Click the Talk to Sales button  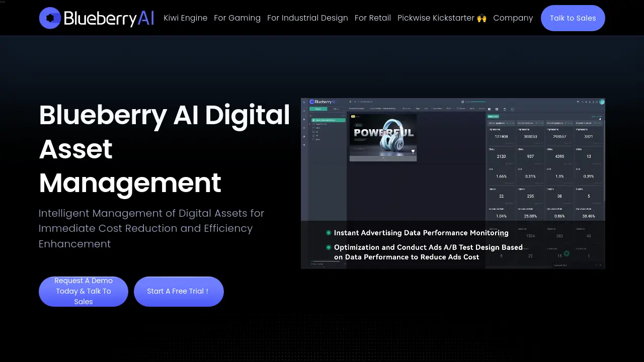coord(573,18)
